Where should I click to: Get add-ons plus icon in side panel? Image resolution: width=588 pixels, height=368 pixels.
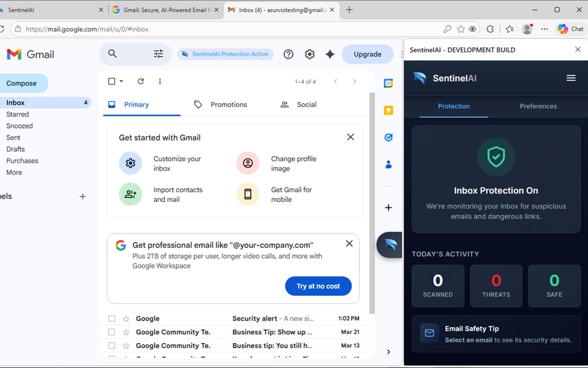point(389,207)
